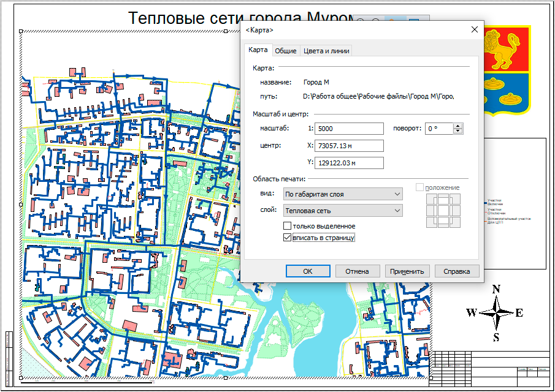Click the bottom-center handle of the map frame
555x392 pixels.
click(227, 377)
